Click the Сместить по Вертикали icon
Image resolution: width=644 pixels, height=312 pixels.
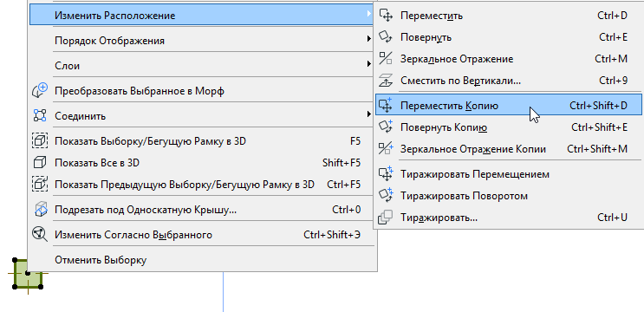[386, 81]
